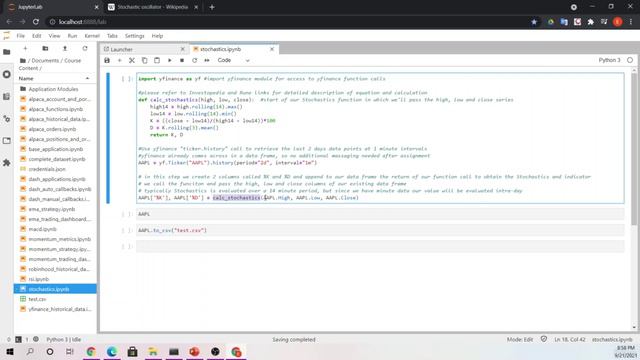Open browser extensions puzzle icon
The width and height of the screenshot is (640, 360).
590,22
